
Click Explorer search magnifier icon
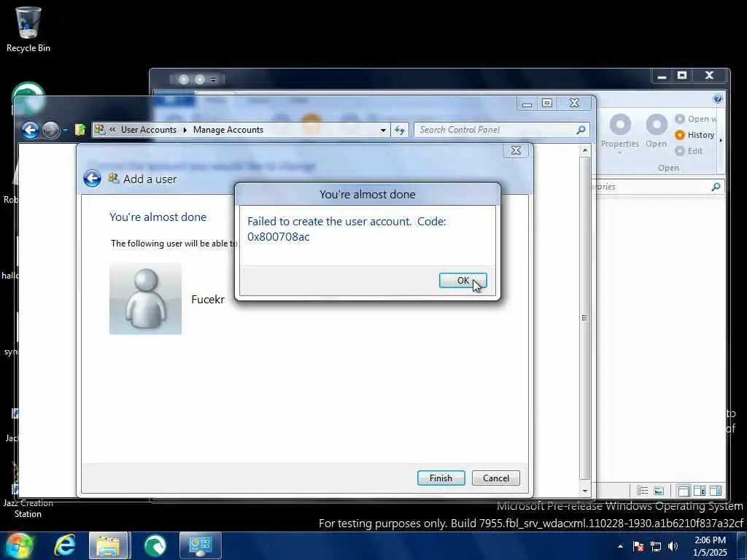coord(716,187)
